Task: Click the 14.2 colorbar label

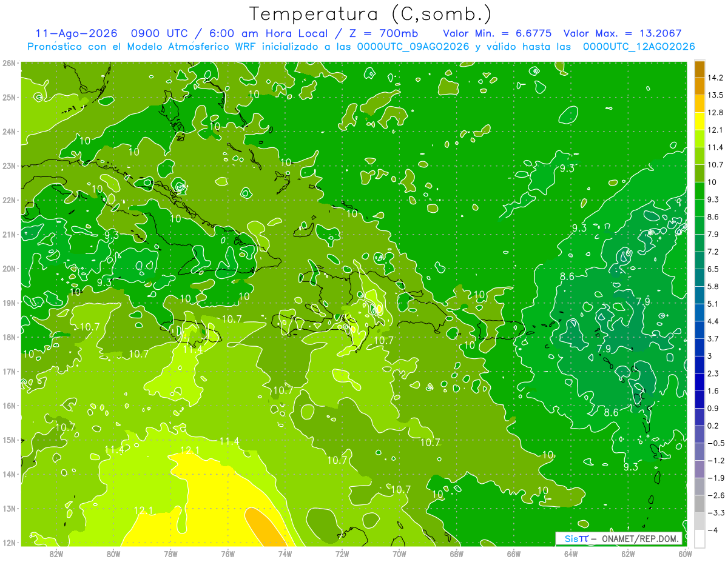Action: (716, 78)
